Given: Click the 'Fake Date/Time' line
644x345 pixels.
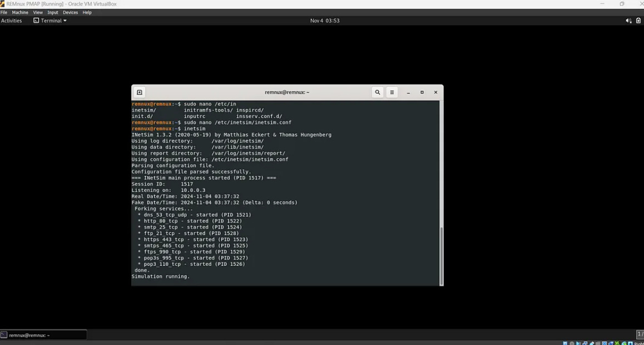Looking at the screenshot, I should click(215, 203).
